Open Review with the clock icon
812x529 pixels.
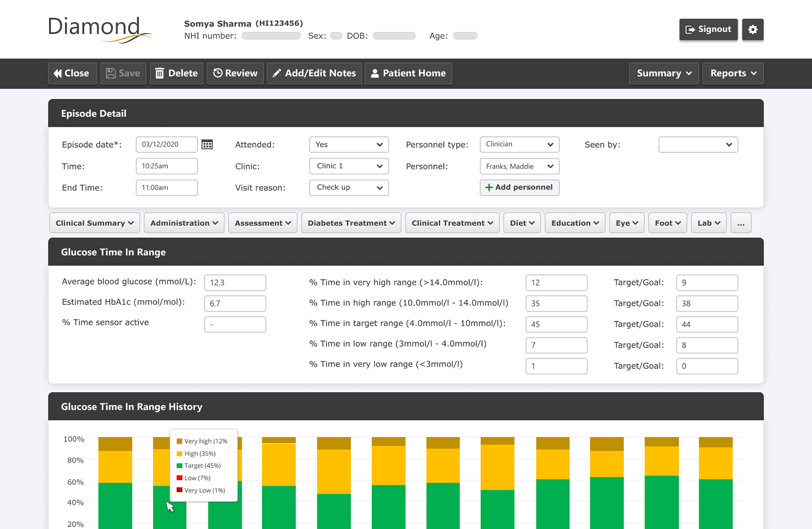[235, 73]
